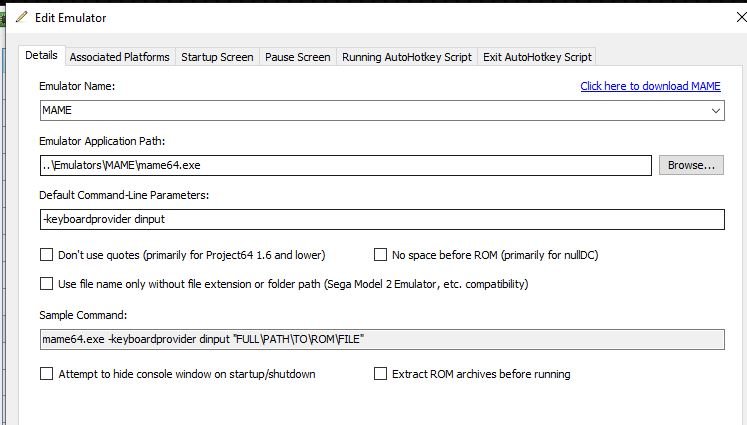Open the Startup Screen tab
This screenshot has height=425, width=747.
(217, 57)
